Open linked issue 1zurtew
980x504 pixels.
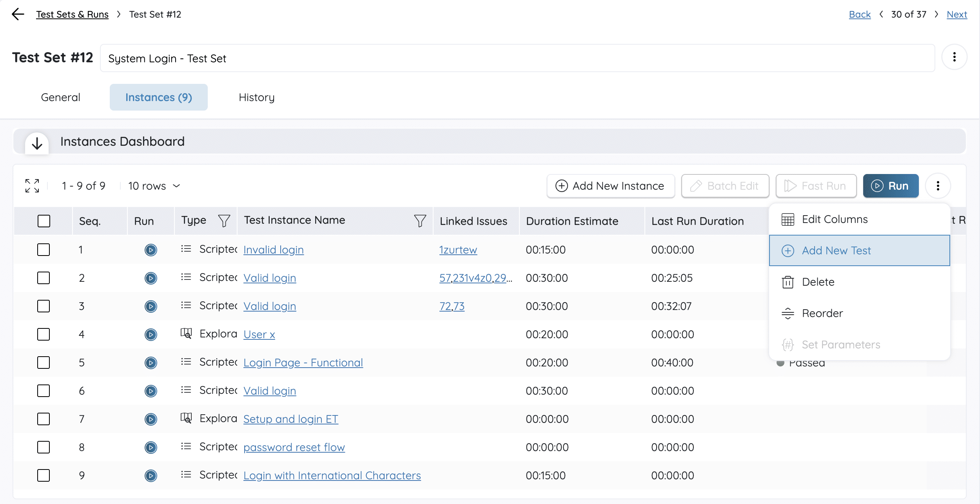458,250
